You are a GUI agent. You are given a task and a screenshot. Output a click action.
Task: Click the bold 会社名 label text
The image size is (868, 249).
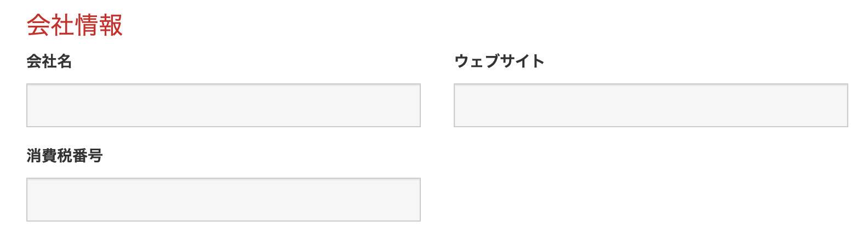tap(49, 61)
